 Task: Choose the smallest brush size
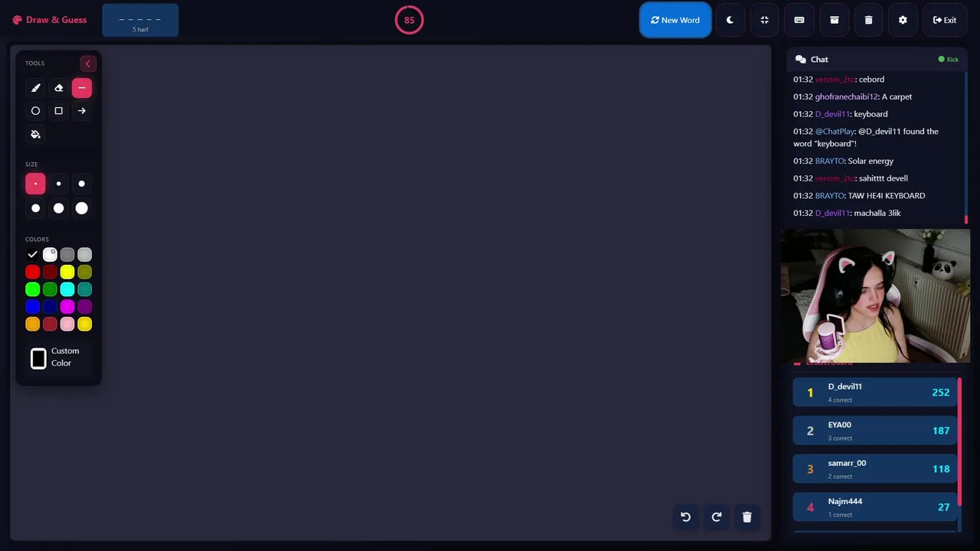(35, 184)
